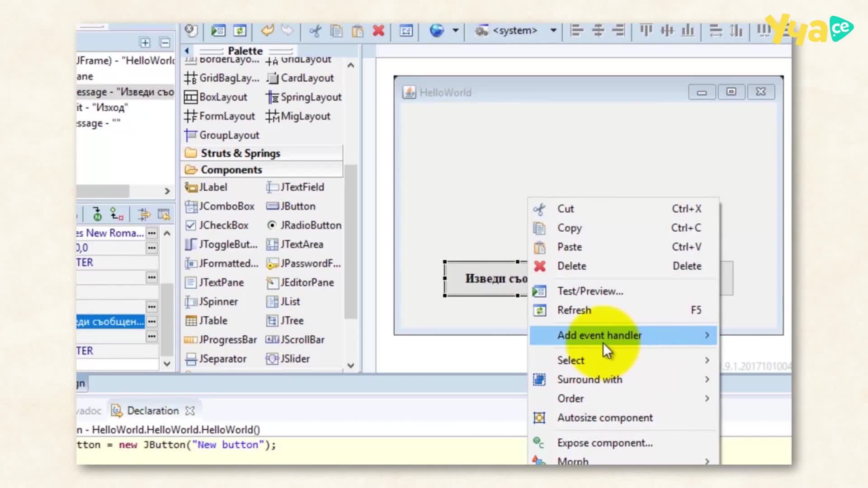This screenshot has height=488, width=868.
Task: Open the Surround with submenu
Action: (x=623, y=380)
